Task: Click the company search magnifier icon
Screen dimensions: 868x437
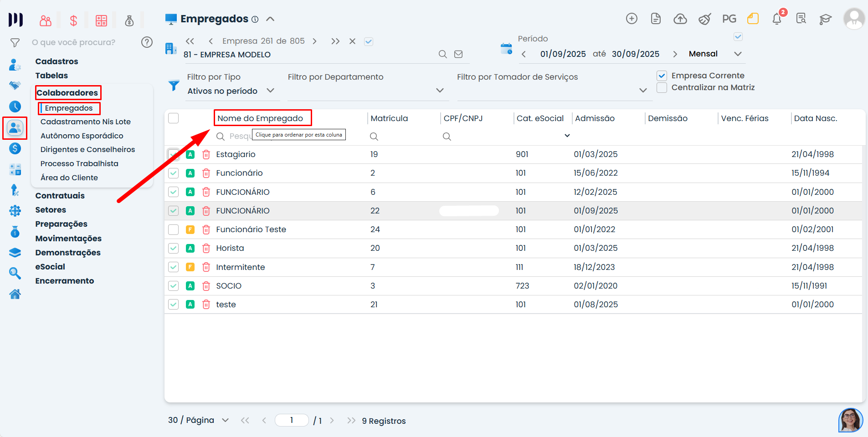Action: 442,54
